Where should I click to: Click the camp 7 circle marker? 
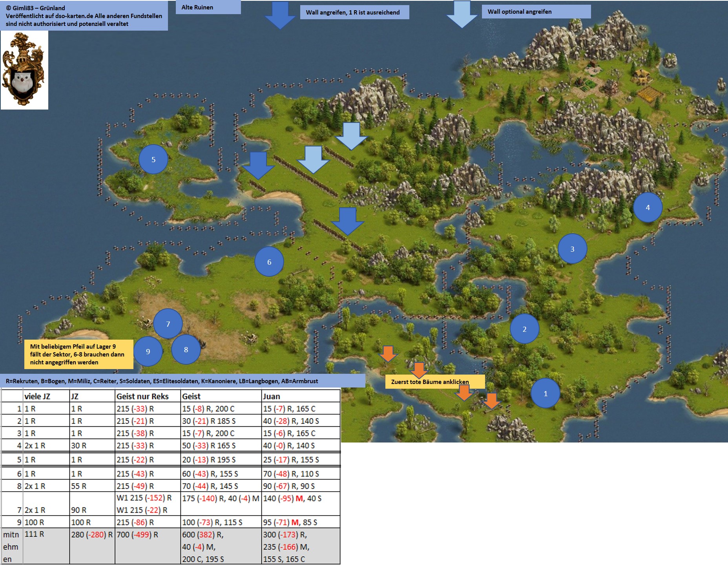click(x=168, y=324)
